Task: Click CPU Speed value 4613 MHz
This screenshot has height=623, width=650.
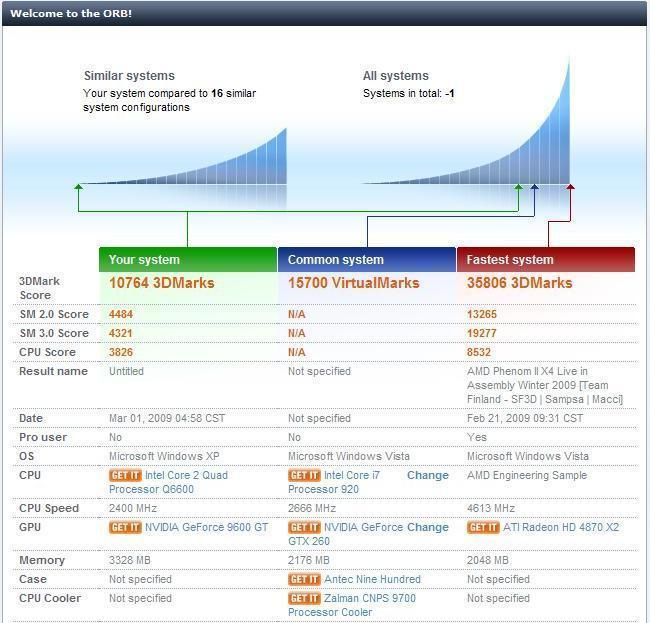Action: tap(491, 508)
